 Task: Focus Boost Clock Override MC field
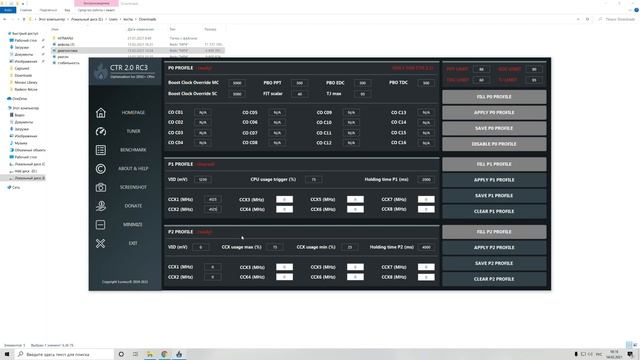click(237, 83)
